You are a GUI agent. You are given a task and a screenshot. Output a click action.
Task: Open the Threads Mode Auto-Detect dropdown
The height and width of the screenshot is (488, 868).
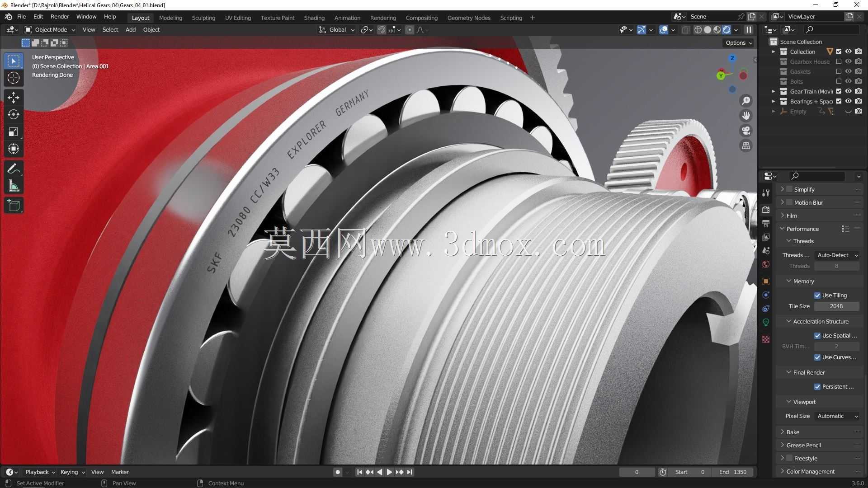coord(837,255)
